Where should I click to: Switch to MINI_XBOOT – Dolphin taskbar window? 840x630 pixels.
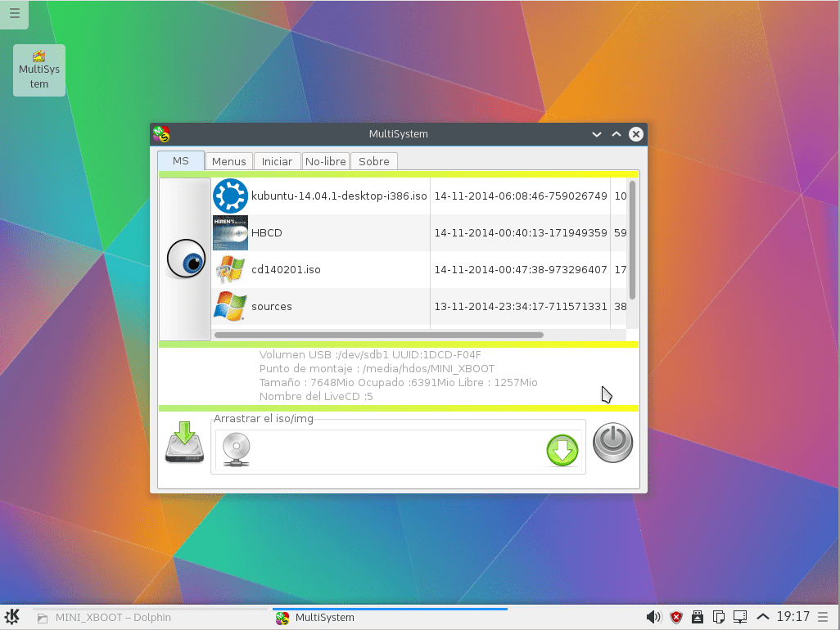click(x=150, y=617)
